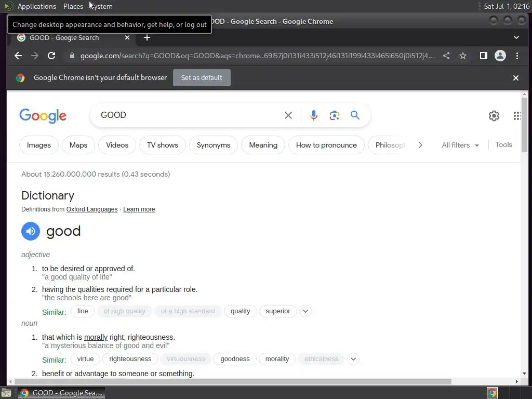Click the similar word goodness
Screen dimensions: 532x399
point(235,359)
